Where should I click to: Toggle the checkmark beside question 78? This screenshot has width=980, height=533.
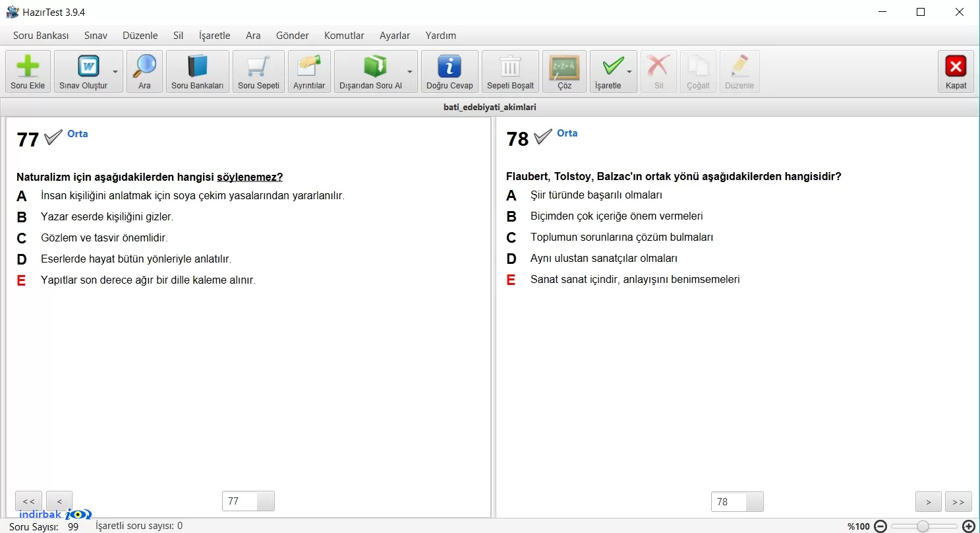(543, 137)
